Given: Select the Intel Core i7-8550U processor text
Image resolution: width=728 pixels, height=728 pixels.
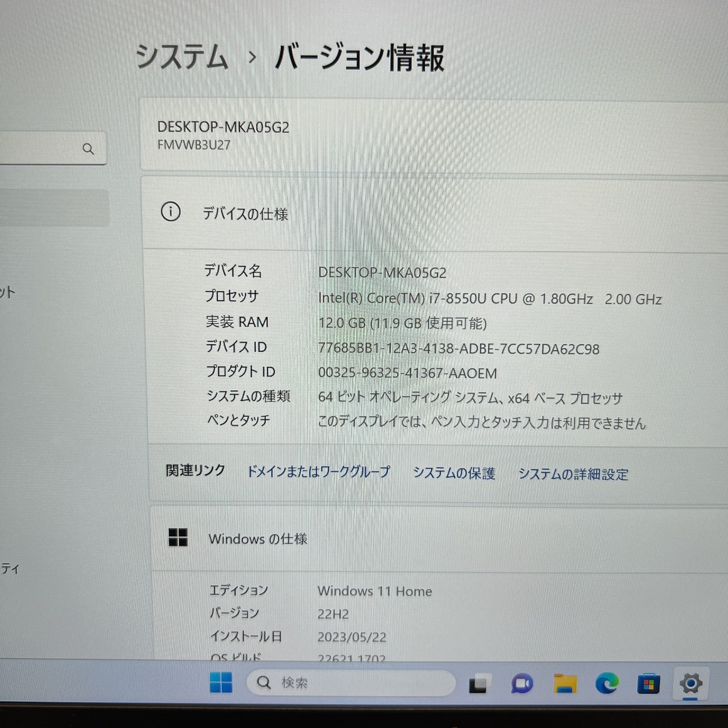Looking at the screenshot, I should [x=490, y=299].
